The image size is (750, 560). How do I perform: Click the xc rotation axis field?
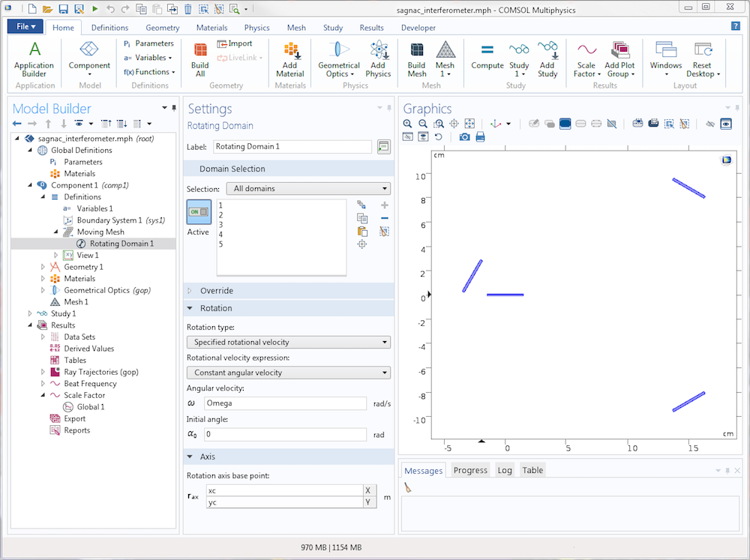pyautogui.click(x=285, y=491)
